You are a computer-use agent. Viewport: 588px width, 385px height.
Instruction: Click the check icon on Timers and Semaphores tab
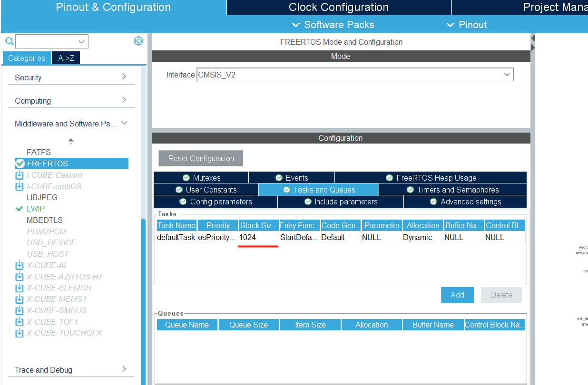[x=410, y=190]
